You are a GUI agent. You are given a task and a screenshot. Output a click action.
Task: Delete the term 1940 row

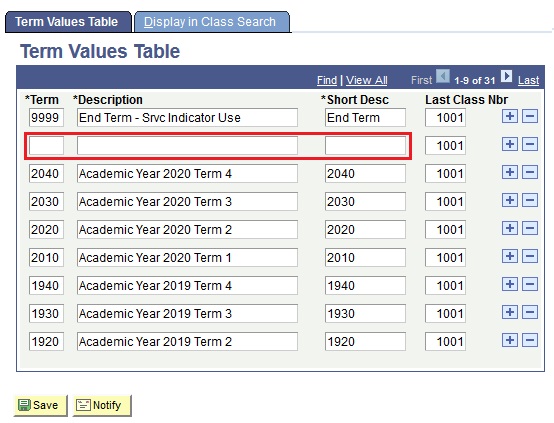[530, 284]
